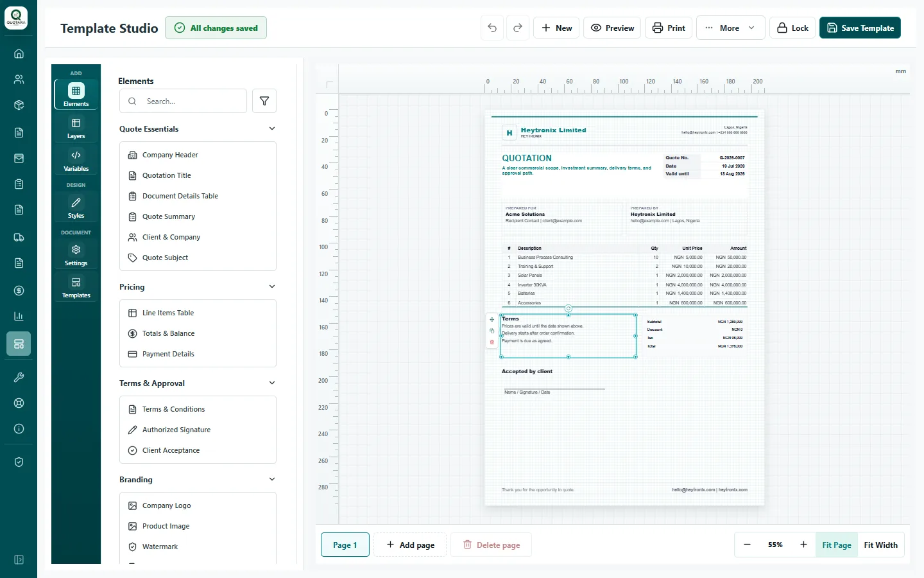The height and width of the screenshot is (578, 924).
Task: Select the Elements panel icon
Action: click(76, 94)
